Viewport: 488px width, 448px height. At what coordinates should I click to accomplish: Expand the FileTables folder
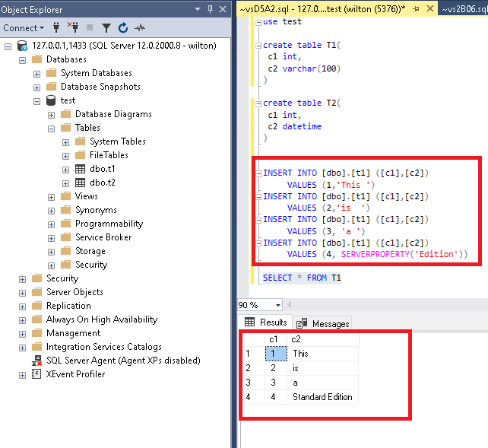point(65,156)
